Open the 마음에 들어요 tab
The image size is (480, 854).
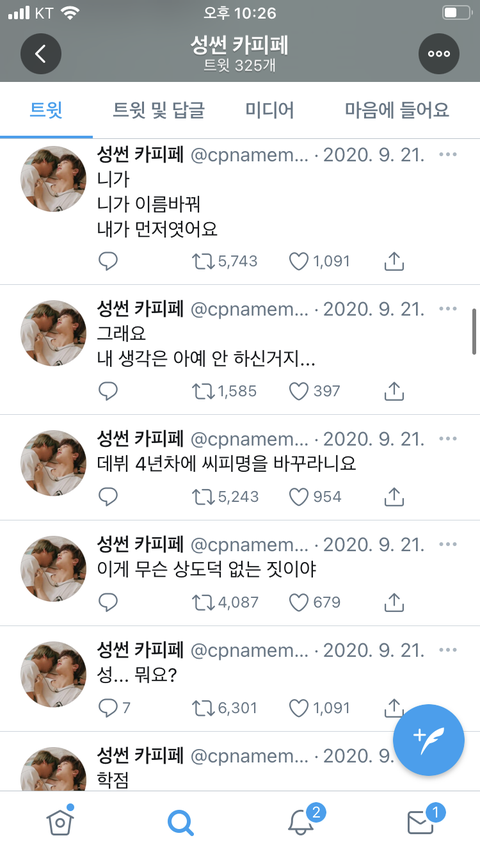coord(397,111)
